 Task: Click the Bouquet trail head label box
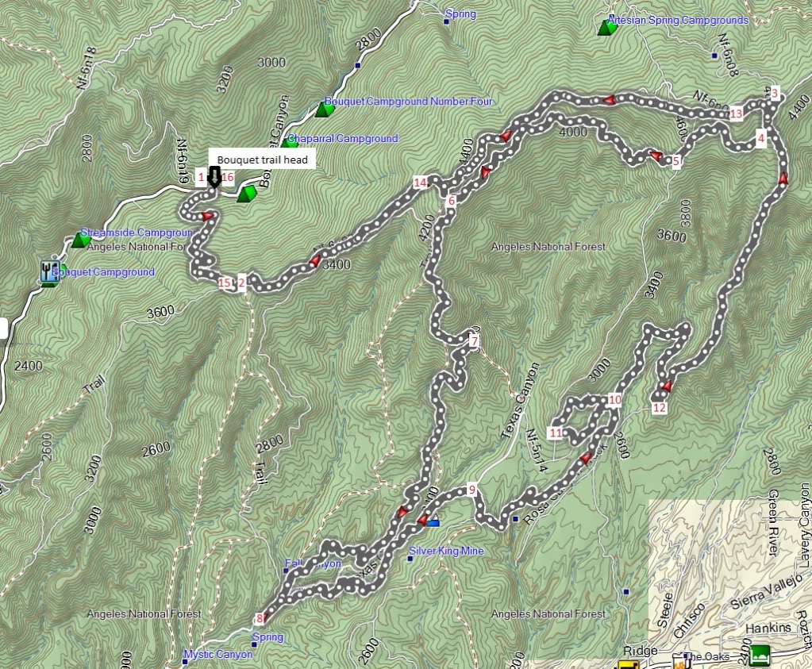point(262,160)
